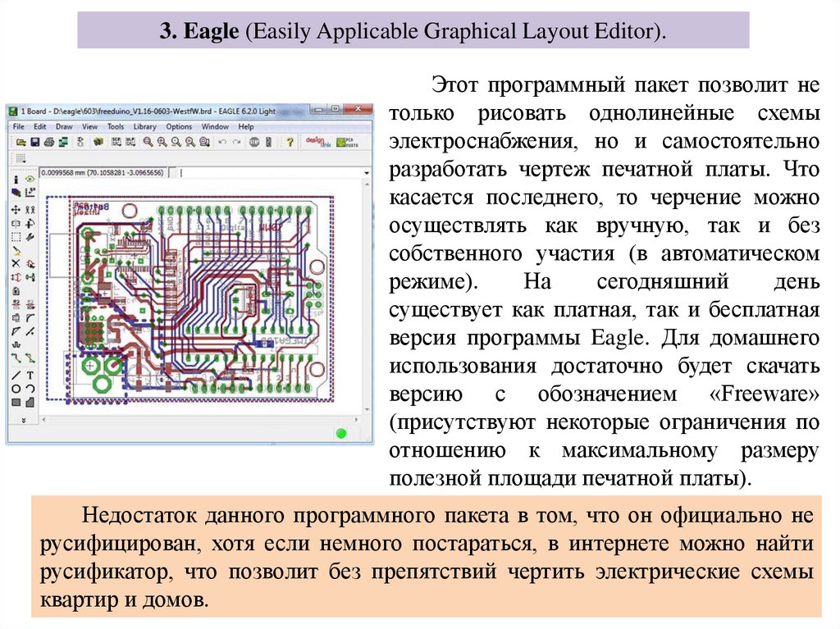Screen dimensions: 840x629
Task: Select the Group dashed rectangle tool
Action: point(16,237)
